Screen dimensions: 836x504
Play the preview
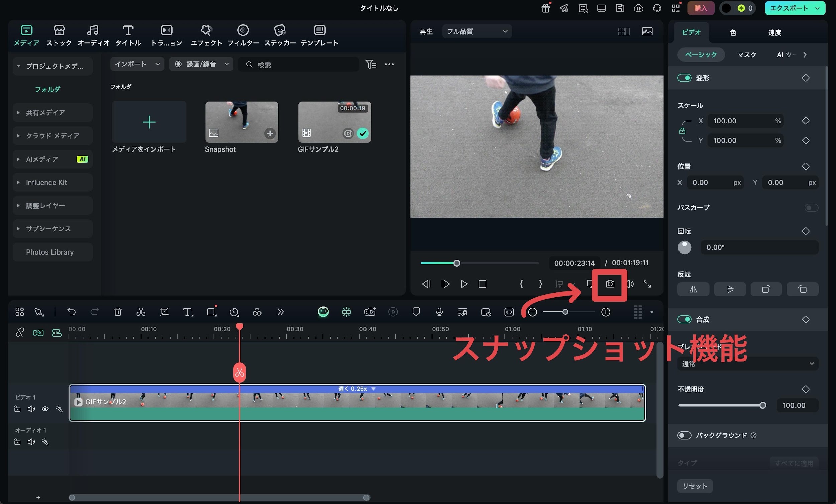pos(464,284)
